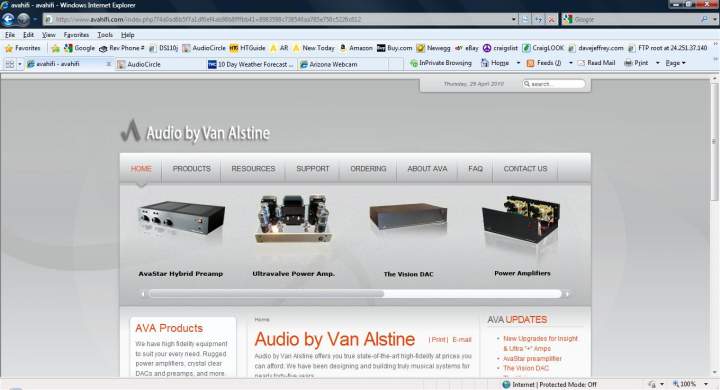Click the browser Back button
This screenshot has height=390, width=720.
coord(8,19)
